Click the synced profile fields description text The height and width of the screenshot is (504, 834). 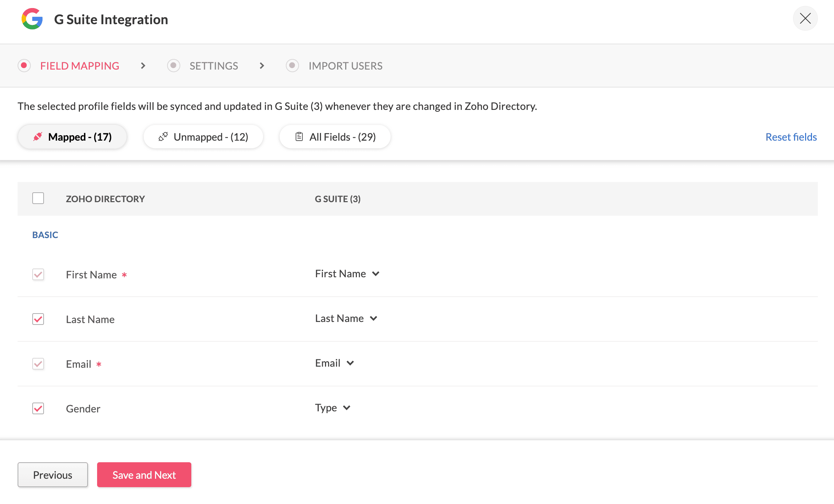(x=277, y=106)
